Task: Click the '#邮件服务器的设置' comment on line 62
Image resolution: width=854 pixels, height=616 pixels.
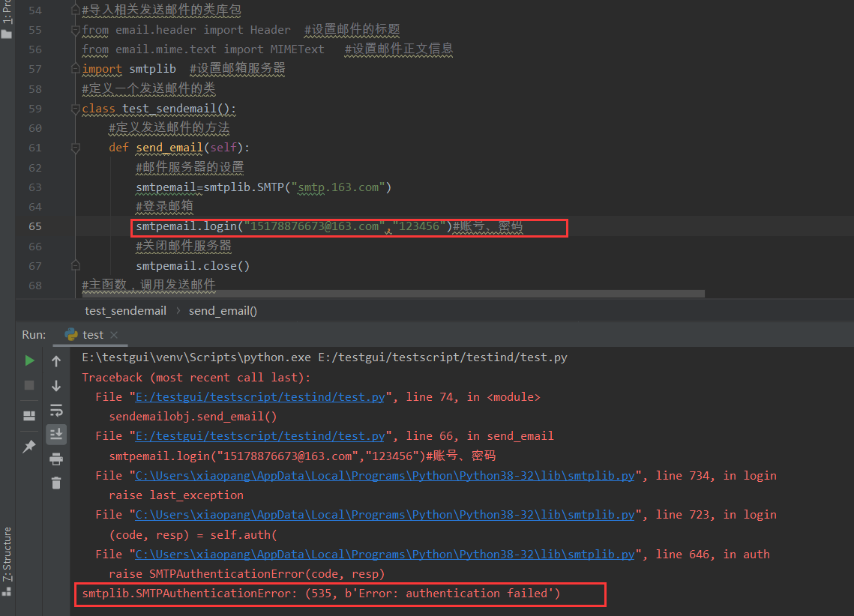Action: coord(190,168)
